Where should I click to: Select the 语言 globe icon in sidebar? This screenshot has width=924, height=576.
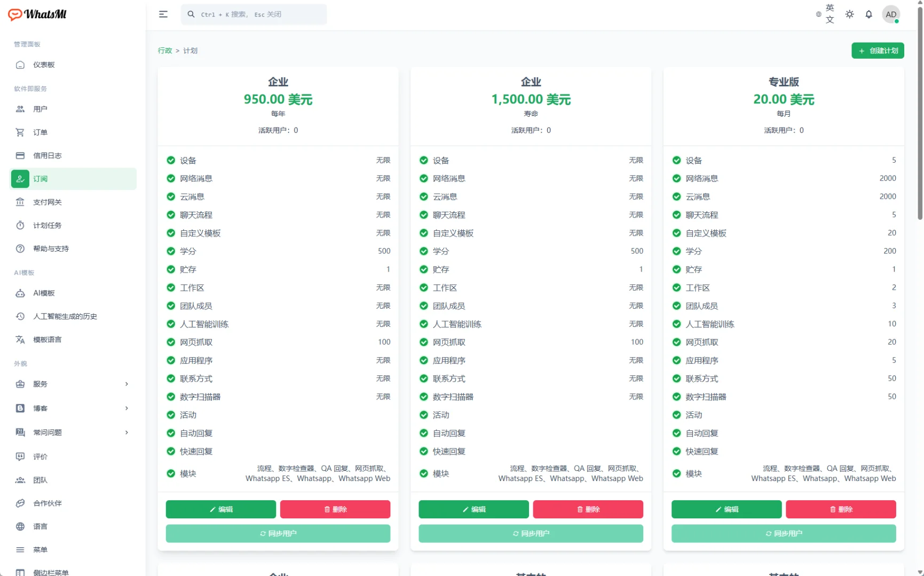tap(20, 527)
